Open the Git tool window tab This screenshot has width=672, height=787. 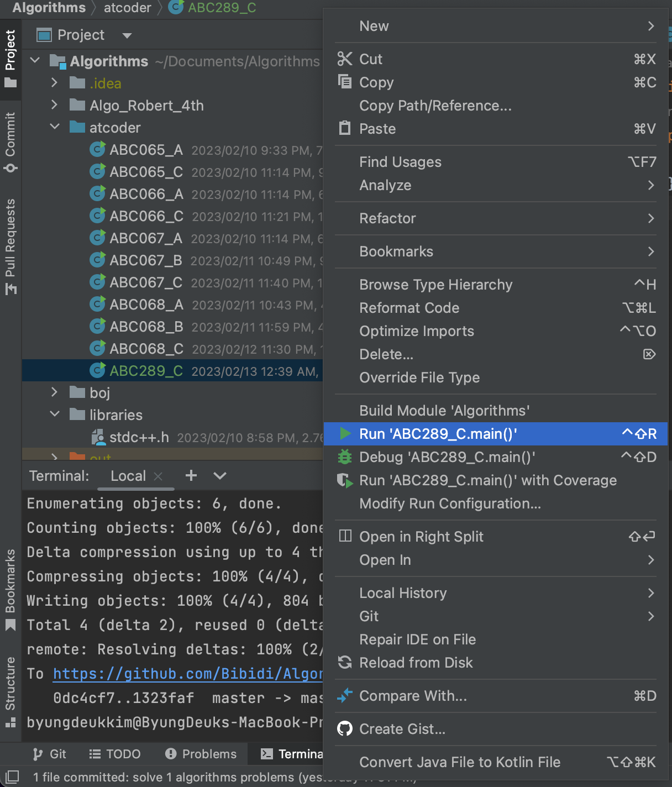point(49,754)
